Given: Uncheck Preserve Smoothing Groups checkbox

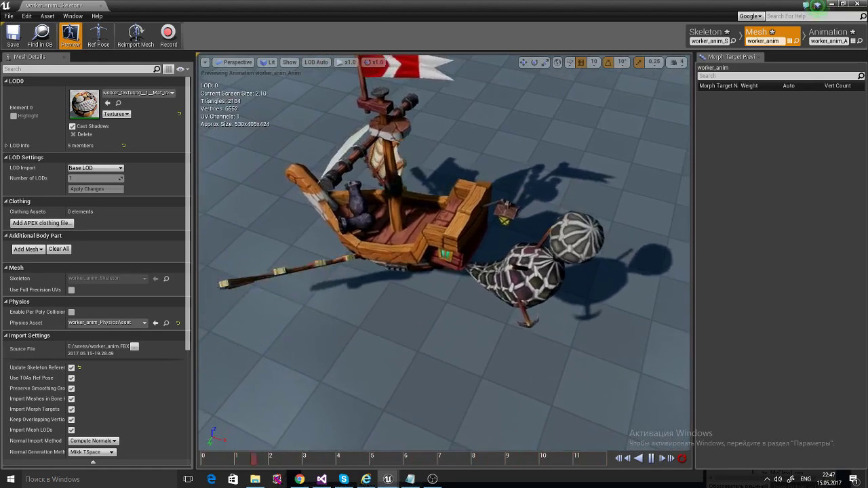Looking at the screenshot, I should [x=71, y=388].
